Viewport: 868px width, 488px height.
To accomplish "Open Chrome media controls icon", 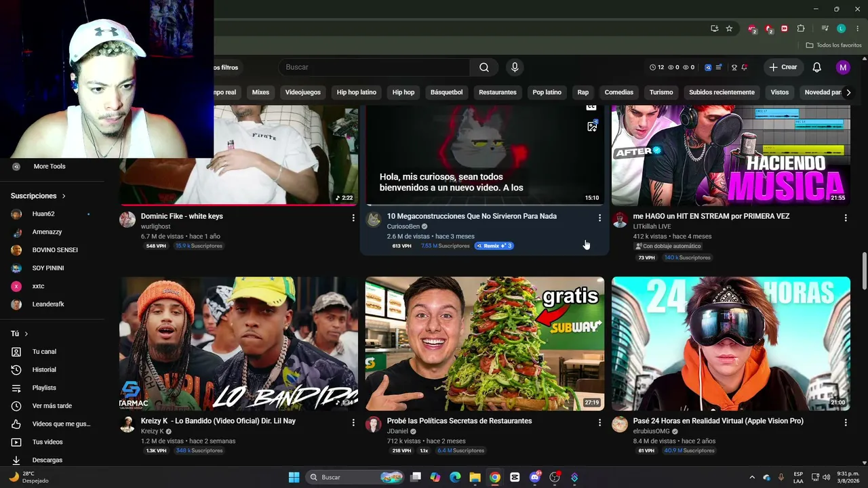I will tap(825, 28).
